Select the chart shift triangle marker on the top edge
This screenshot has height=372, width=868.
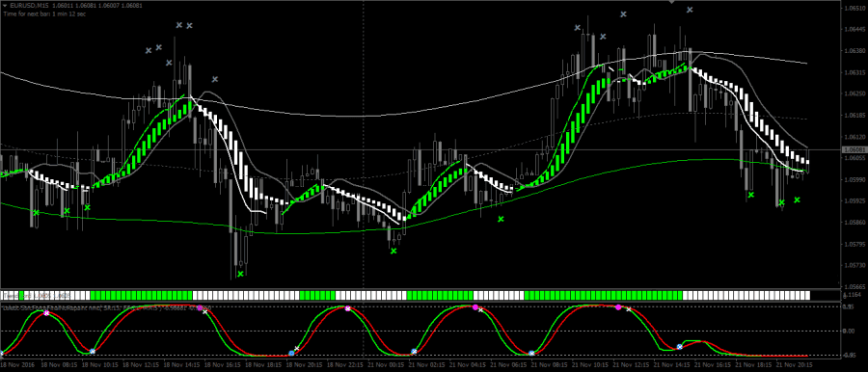point(672,2)
